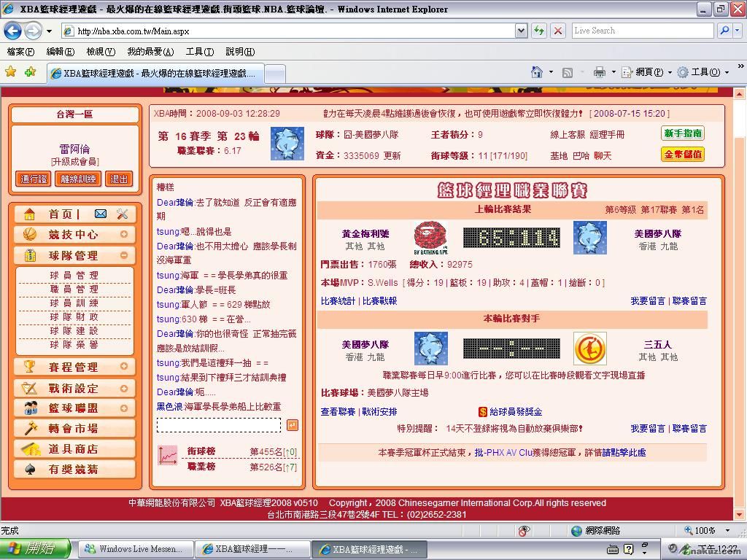This screenshot has width=747, height=560.
Task: Open recent pages dropdown next to Forward
Action: coord(49,31)
